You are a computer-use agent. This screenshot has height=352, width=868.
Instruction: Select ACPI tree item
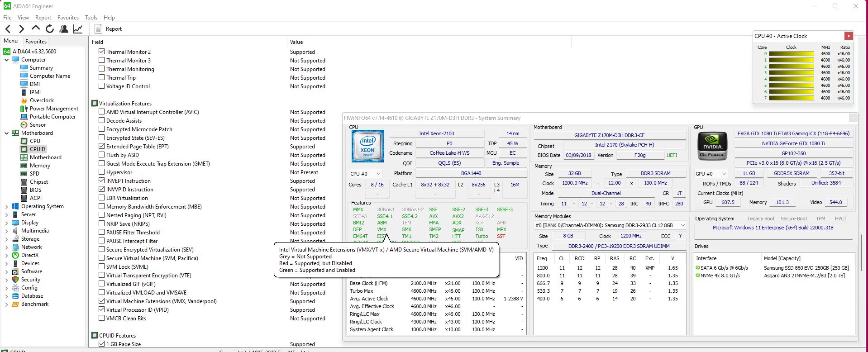pos(36,198)
